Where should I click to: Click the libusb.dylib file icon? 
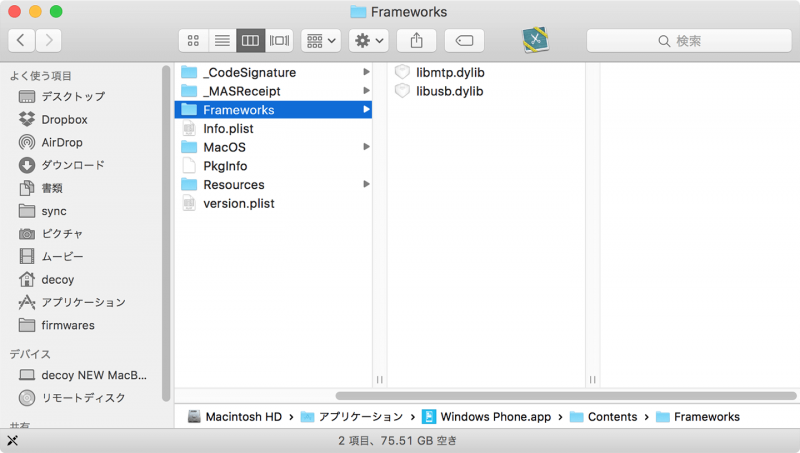[x=402, y=91]
